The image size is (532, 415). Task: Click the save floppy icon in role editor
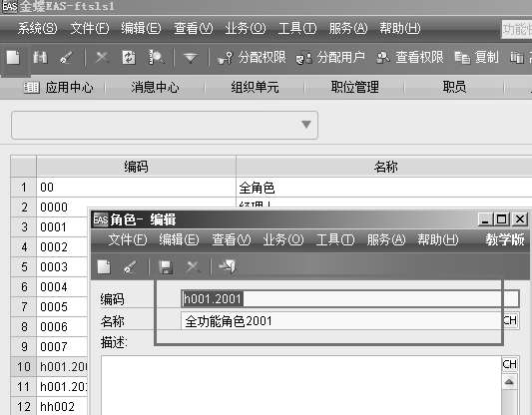(166, 266)
